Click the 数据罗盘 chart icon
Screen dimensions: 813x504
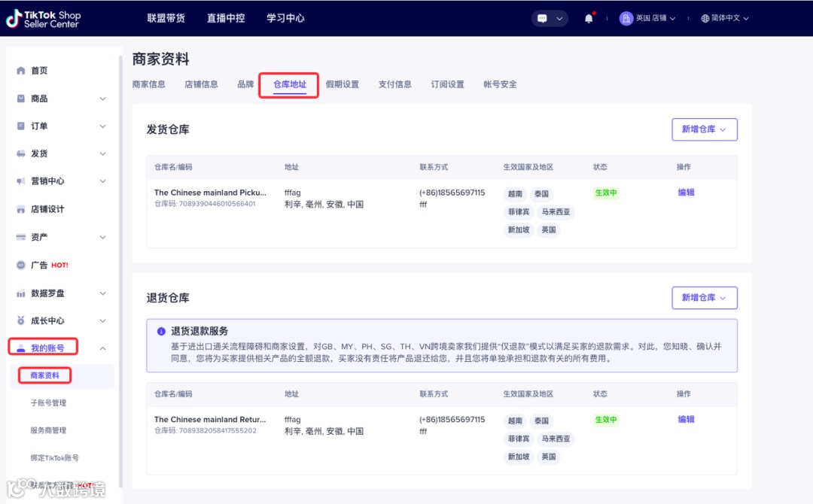tap(21, 293)
